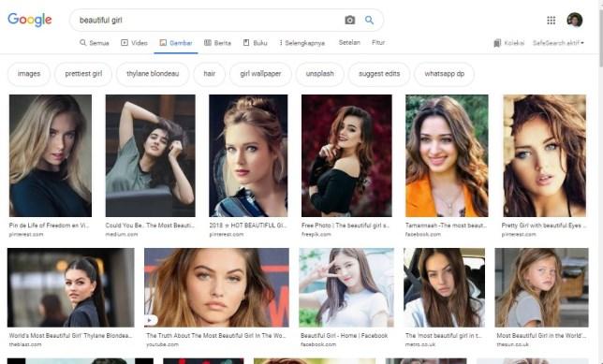Select the 'hair' filter chip
The image size is (603, 364).
coord(209,74)
